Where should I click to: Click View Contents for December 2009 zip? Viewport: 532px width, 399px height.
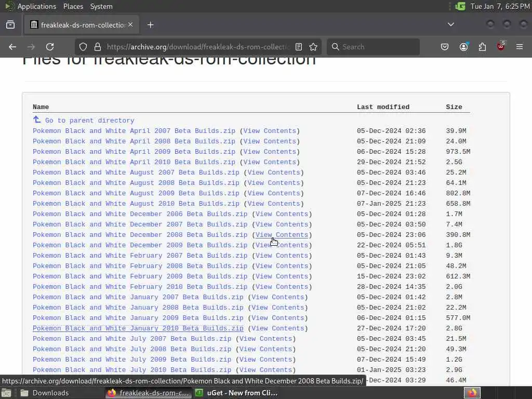point(282,245)
